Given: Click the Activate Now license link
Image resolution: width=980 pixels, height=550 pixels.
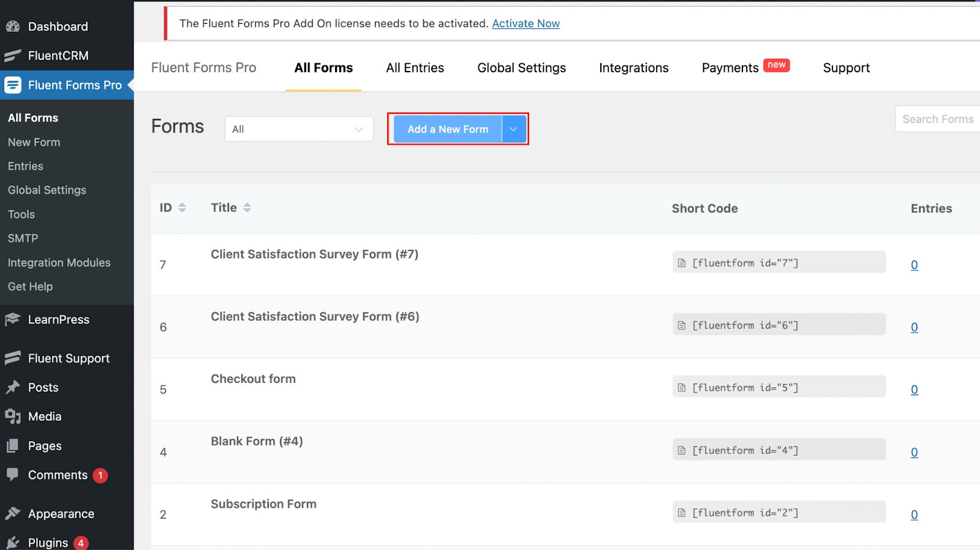Looking at the screenshot, I should (526, 23).
